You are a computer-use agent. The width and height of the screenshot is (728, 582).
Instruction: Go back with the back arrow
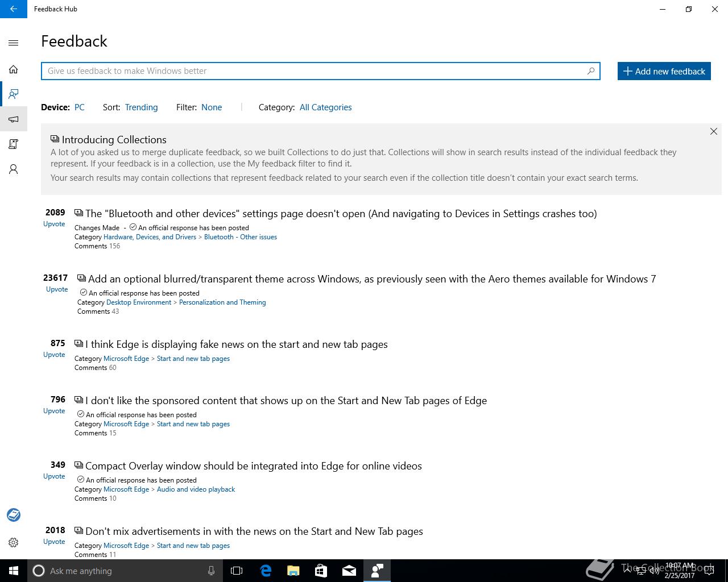(x=14, y=9)
